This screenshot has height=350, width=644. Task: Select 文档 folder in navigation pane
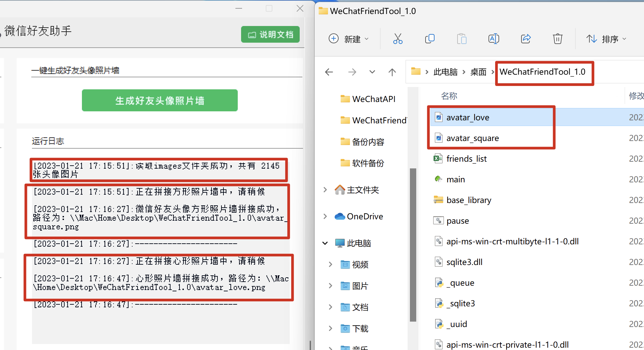point(354,307)
